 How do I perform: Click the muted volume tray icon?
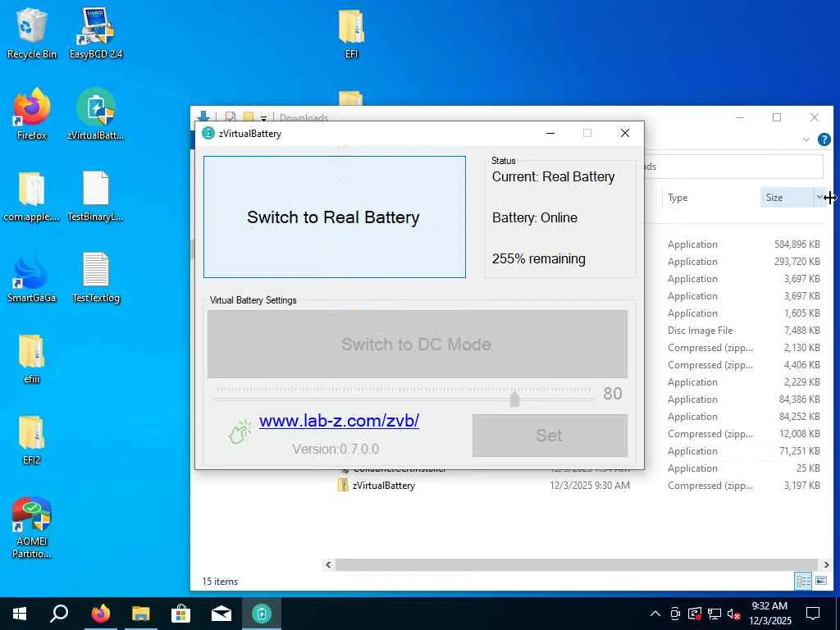734,614
